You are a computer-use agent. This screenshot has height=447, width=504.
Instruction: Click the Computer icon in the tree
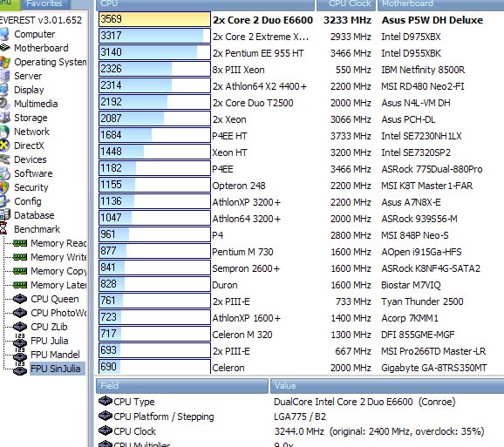point(3,34)
